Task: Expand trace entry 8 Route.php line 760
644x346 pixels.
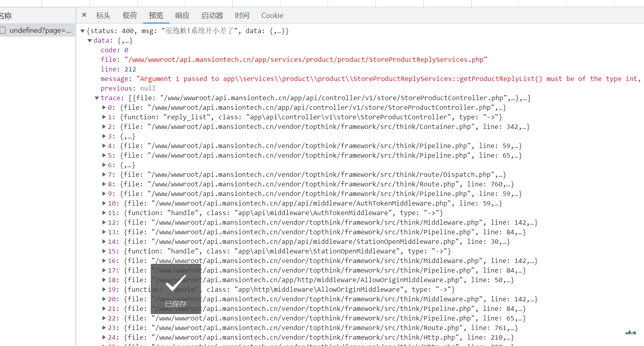Action: click(x=104, y=184)
